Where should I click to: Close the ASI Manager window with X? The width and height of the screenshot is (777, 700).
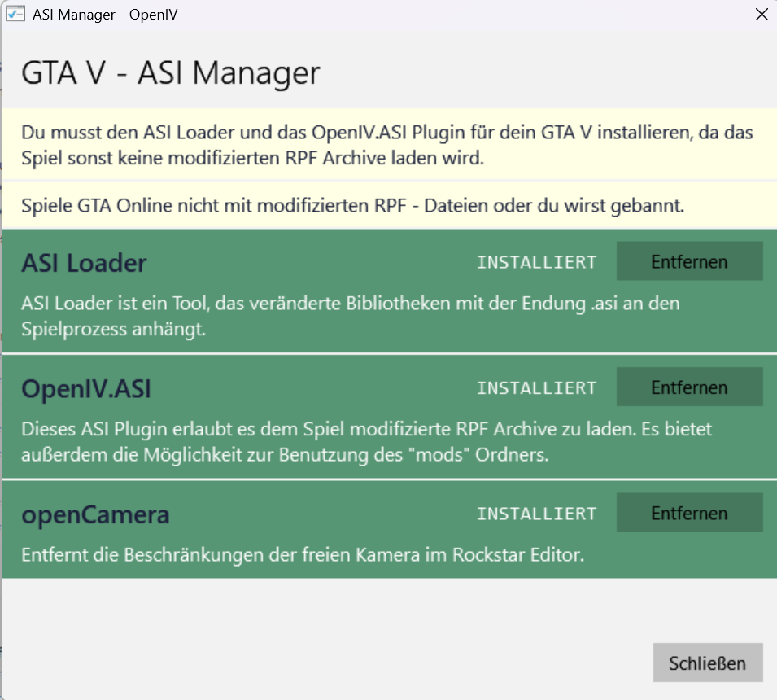click(761, 15)
